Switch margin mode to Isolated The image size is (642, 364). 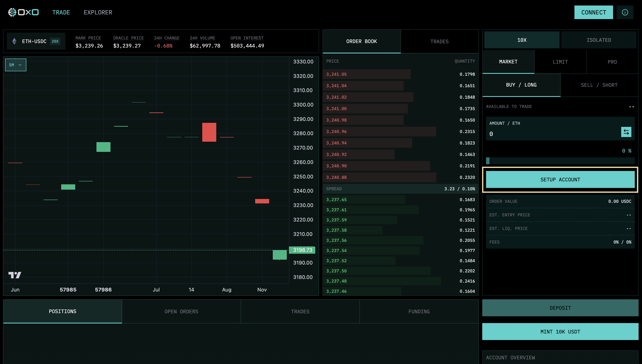(x=598, y=40)
